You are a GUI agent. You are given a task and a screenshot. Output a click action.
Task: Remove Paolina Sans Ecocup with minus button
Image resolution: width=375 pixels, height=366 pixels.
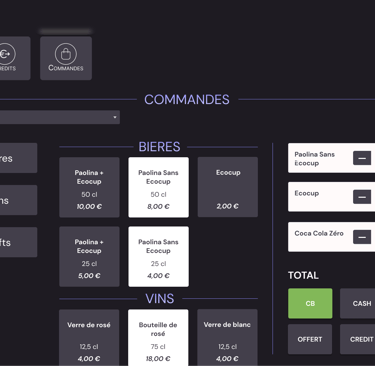pyautogui.click(x=362, y=158)
